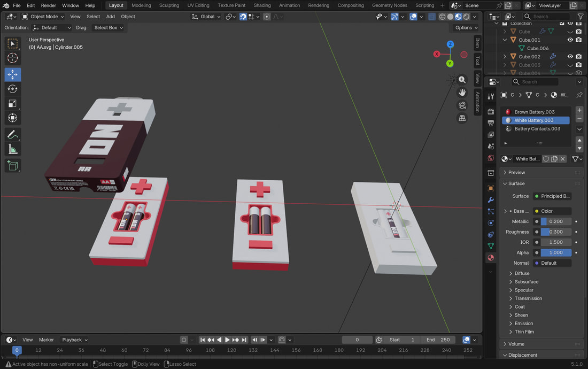Choose the Annotate pencil tool
The width and height of the screenshot is (588, 369).
pos(13,135)
